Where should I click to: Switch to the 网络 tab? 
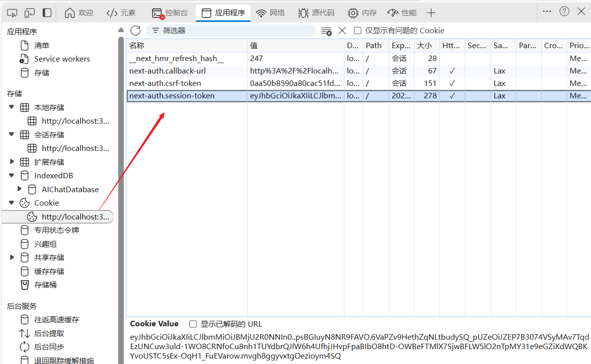point(270,12)
